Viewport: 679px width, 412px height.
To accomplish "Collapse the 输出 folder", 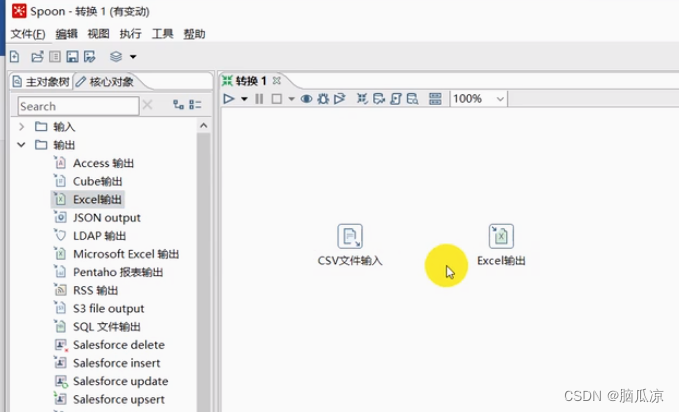I will (21, 145).
